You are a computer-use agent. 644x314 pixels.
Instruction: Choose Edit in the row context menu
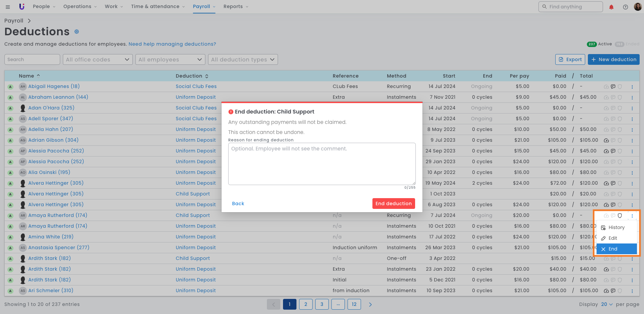tap(612, 238)
